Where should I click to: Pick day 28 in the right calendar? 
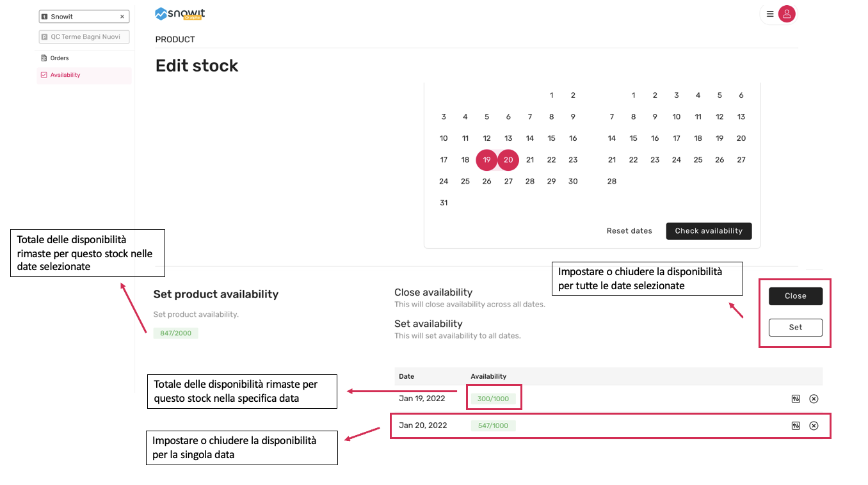tap(612, 181)
